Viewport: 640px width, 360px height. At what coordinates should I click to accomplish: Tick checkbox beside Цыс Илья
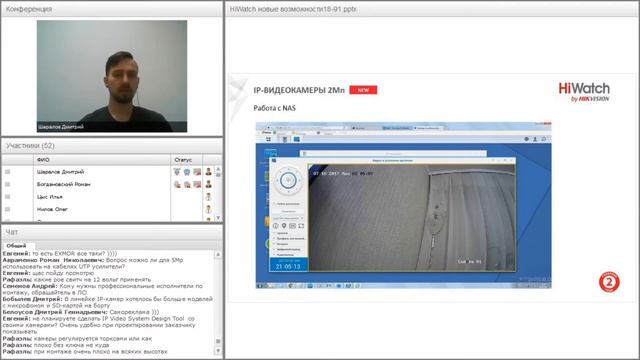(x=7, y=197)
